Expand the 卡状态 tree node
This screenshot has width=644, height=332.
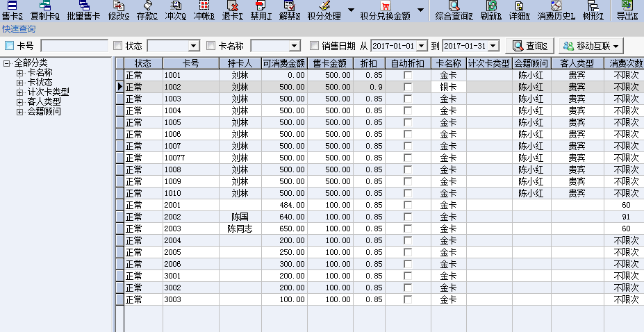pos(20,82)
